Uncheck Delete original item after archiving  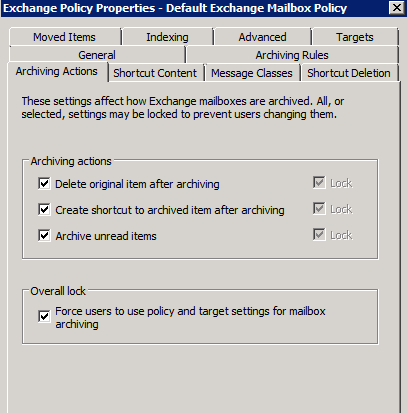pyautogui.click(x=44, y=184)
